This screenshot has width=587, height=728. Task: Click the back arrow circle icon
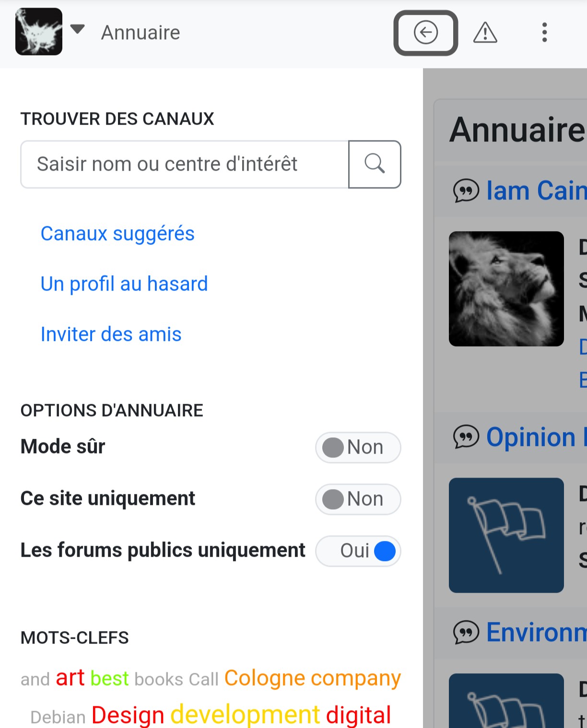click(425, 33)
